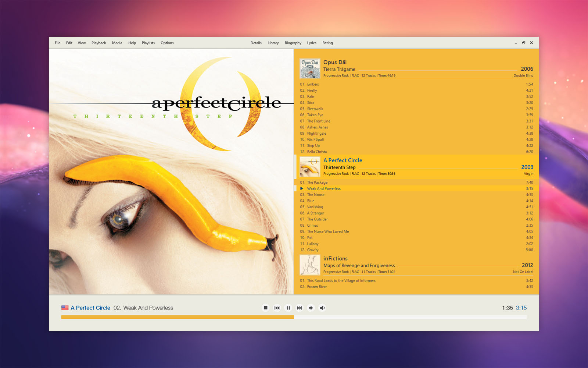The width and height of the screenshot is (588, 368).
Task: Select track 08. Ashes, Ashes
Action: pyautogui.click(x=416, y=127)
